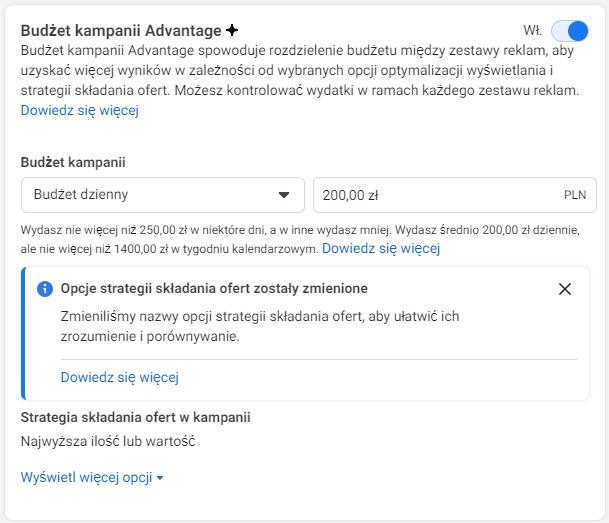Viewport: 609px width, 523px height.
Task: Click the 200,00 zł budget amount field
Action: 430,195
